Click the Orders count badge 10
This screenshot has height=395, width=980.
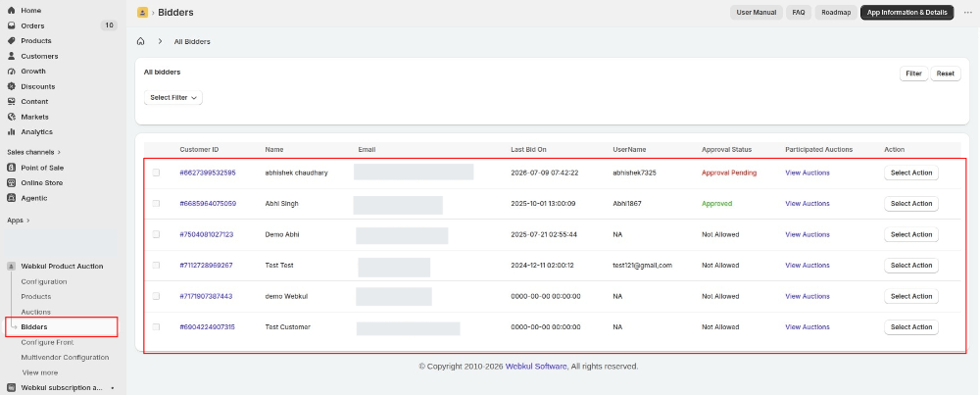click(109, 25)
